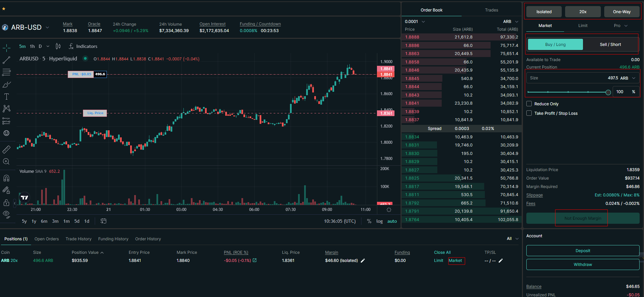644x297 pixels.
Task: Open the Order History tab
Action: click(x=148, y=239)
